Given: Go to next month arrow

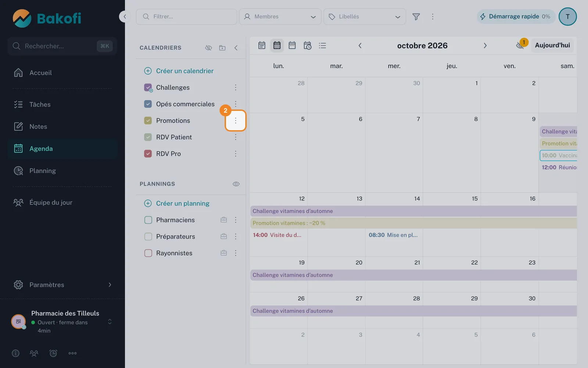Looking at the screenshot, I should (x=485, y=46).
